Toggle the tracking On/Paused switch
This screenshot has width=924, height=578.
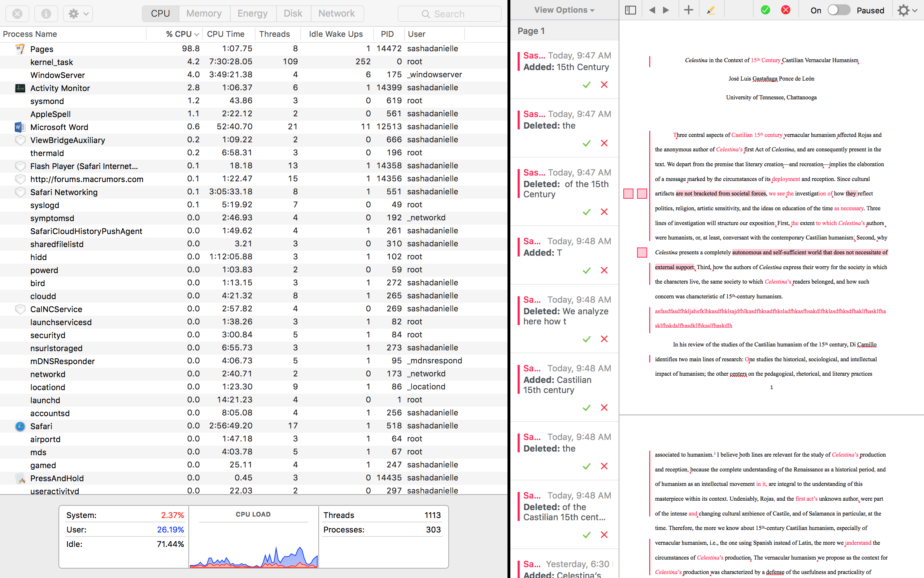tap(838, 10)
